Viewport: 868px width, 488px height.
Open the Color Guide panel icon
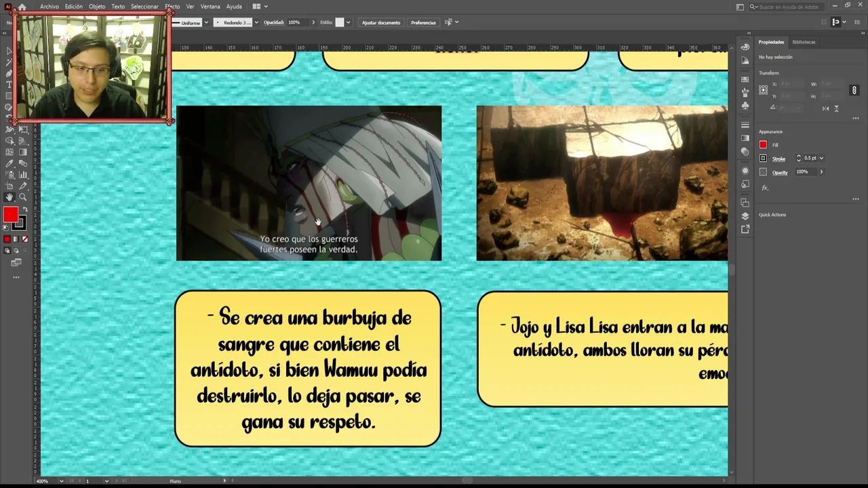(x=745, y=60)
